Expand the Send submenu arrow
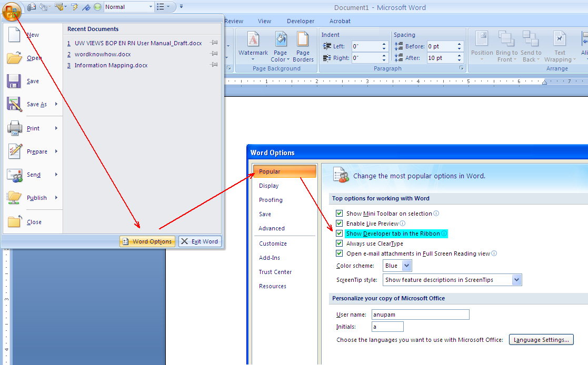 click(x=57, y=174)
